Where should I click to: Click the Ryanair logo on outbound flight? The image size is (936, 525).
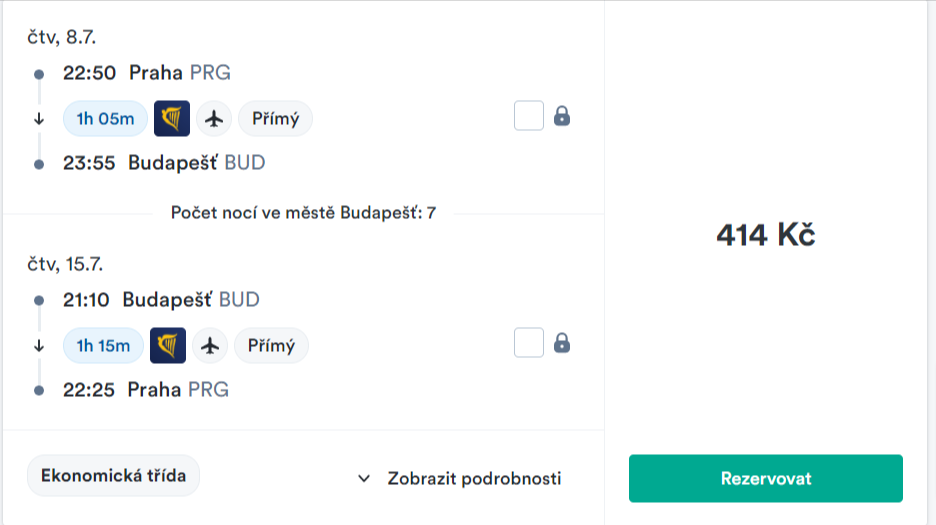pos(172,118)
